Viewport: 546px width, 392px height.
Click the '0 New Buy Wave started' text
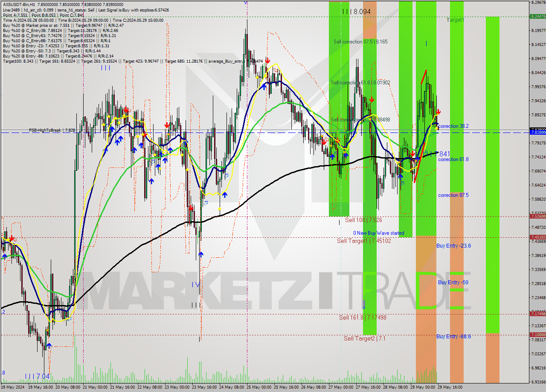click(x=378, y=233)
